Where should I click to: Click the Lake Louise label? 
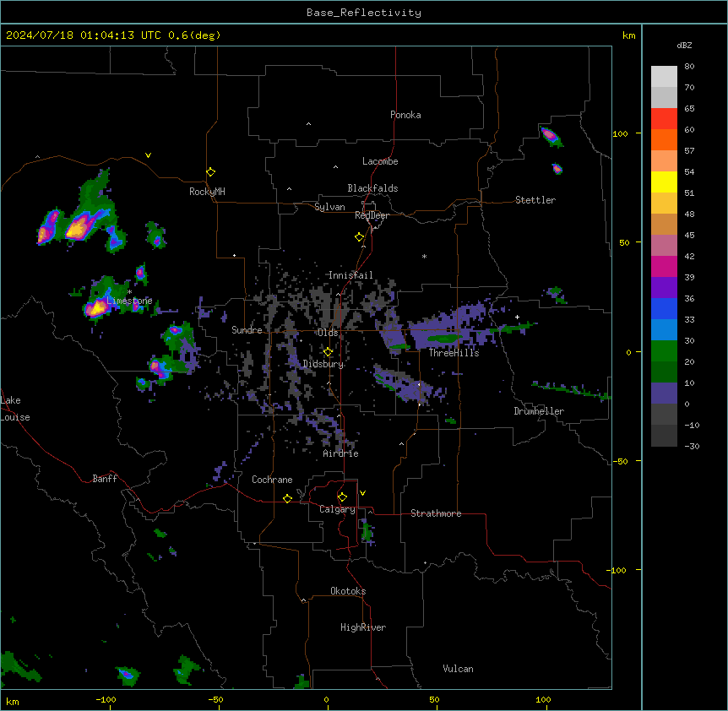15,409
